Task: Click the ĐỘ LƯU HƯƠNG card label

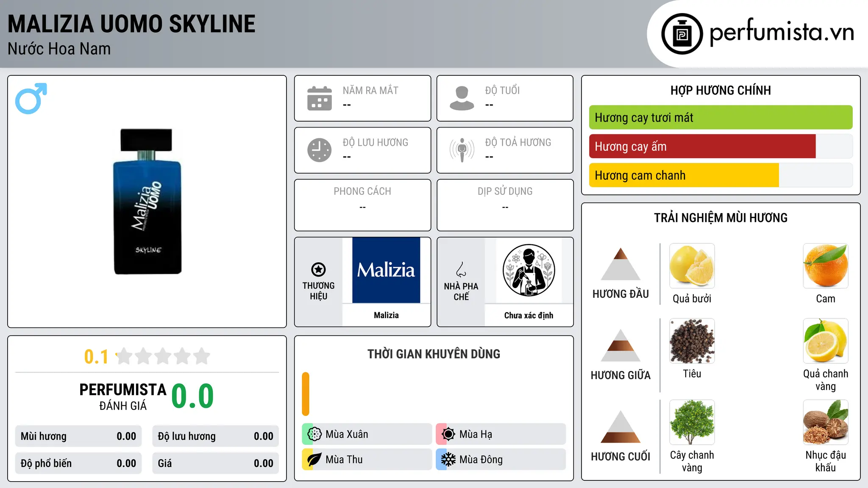Action: point(376,142)
